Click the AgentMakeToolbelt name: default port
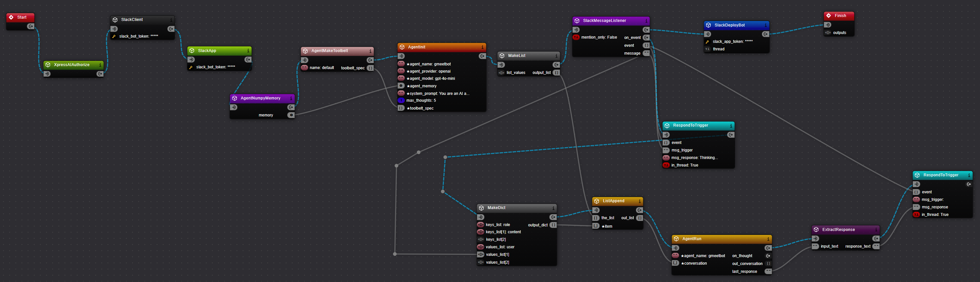This screenshot has height=282, width=980. coord(304,68)
